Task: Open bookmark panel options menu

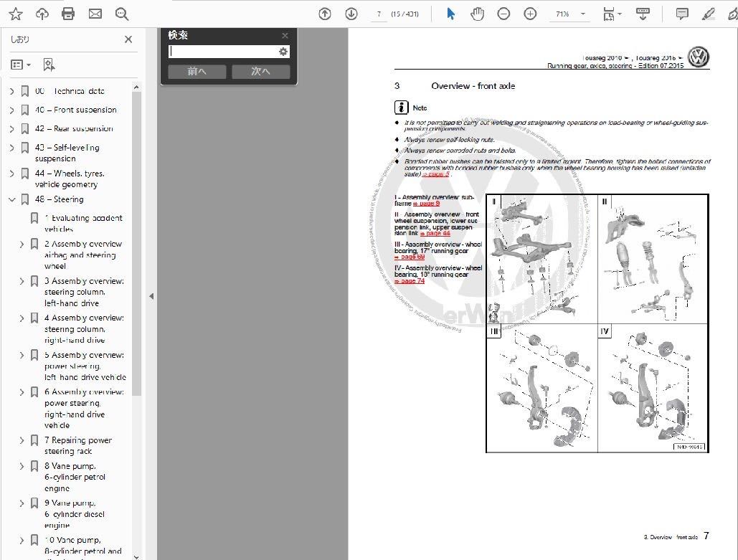Action: (x=21, y=65)
